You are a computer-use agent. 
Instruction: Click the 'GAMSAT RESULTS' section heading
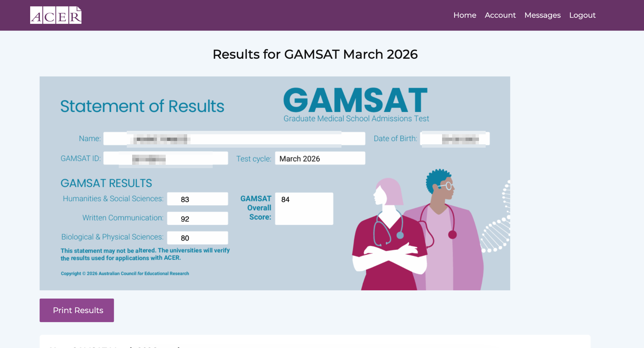tap(106, 183)
